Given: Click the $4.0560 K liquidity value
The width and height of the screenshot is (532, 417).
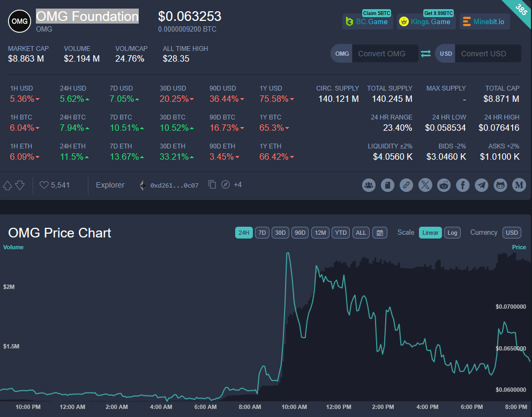Looking at the screenshot, I should coord(393,157).
